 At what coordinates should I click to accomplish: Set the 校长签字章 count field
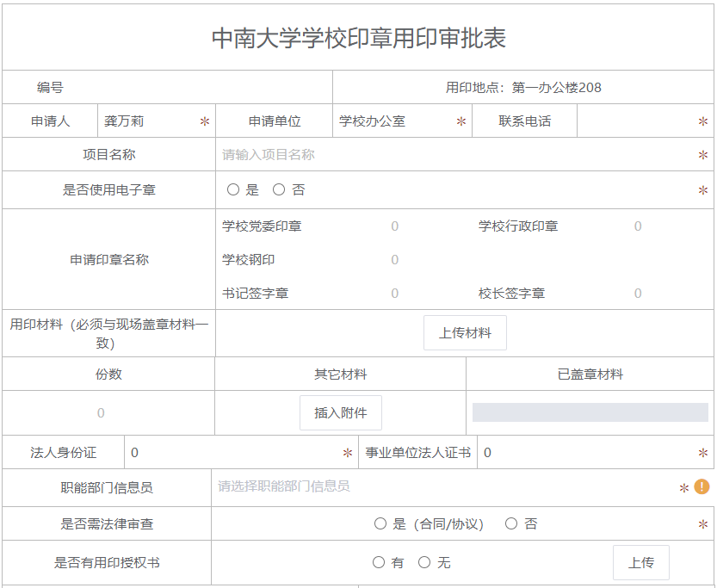[638, 293]
